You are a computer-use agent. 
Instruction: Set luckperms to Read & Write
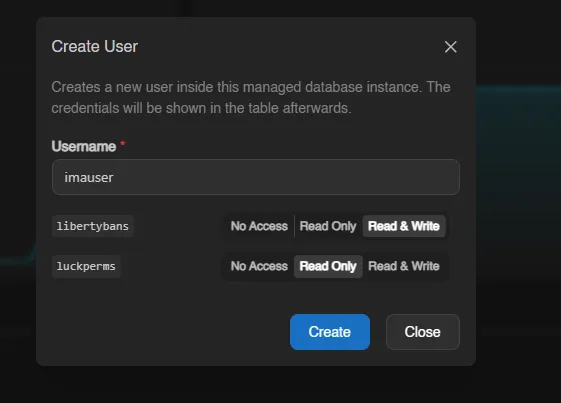point(404,266)
